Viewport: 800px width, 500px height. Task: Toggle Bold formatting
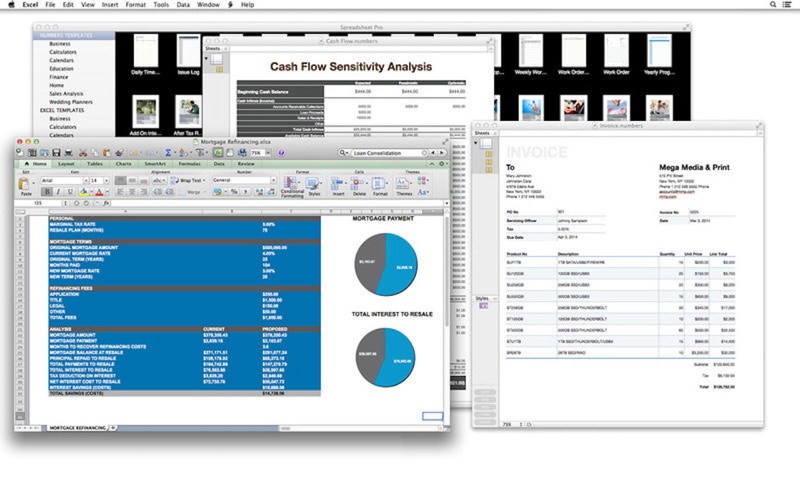coord(47,192)
